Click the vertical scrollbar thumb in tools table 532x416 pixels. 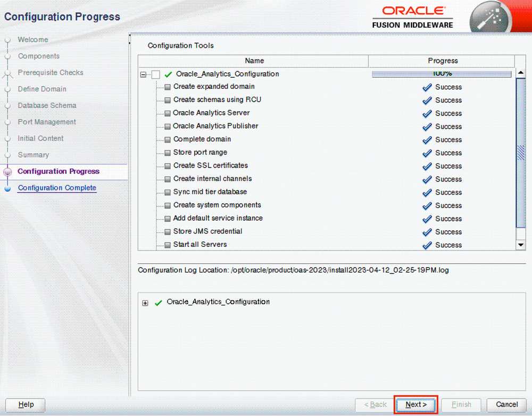[x=520, y=153]
